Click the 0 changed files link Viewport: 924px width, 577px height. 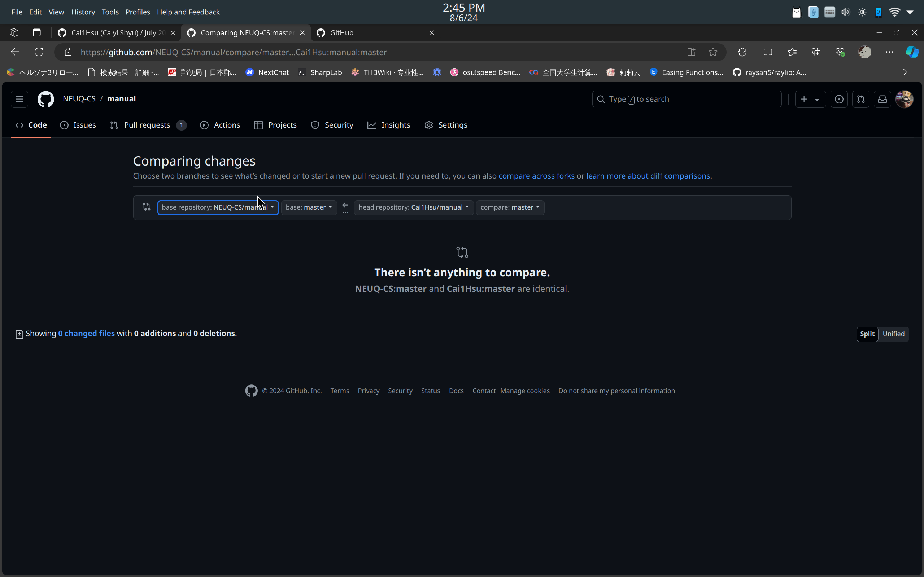(87, 333)
